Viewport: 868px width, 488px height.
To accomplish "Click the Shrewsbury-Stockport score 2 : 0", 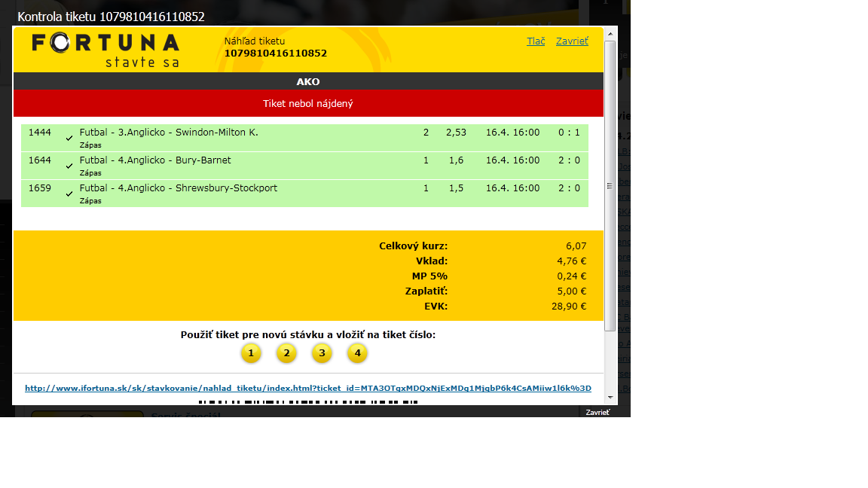I will pyautogui.click(x=569, y=188).
